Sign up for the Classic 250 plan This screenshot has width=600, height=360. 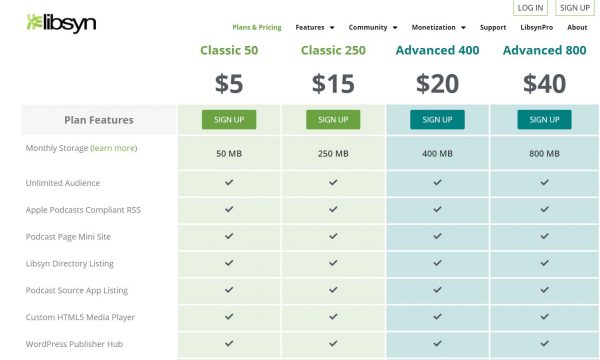[x=333, y=119]
